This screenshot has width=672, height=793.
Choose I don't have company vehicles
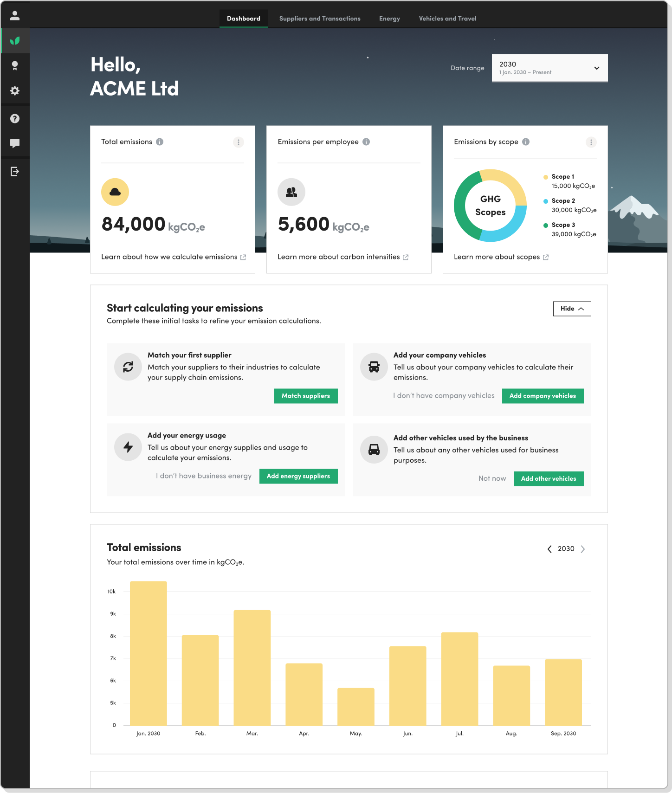(x=444, y=396)
